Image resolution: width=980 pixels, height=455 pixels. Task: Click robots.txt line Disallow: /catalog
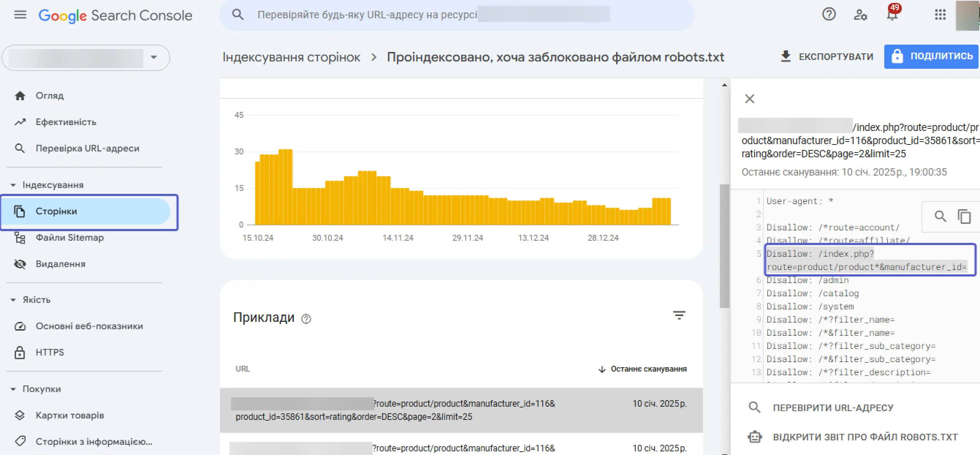click(x=813, y=293)
